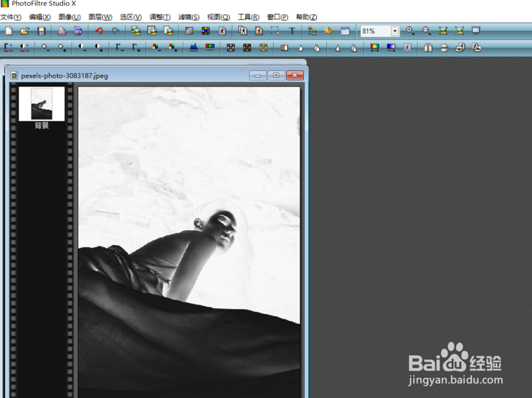The width and height of the screenshot is (532, 398).
Task: Click the framed figure icon
Action: pyautogui.click(x=259, y=31)
